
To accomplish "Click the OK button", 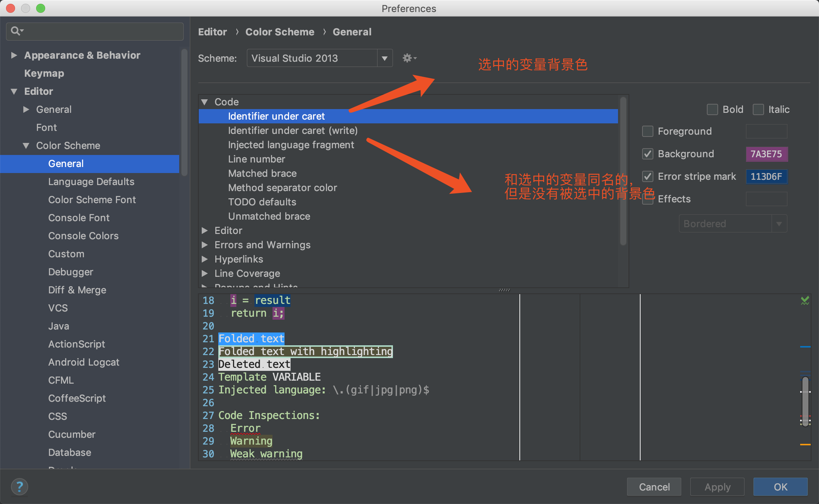I will click(780, 487).
